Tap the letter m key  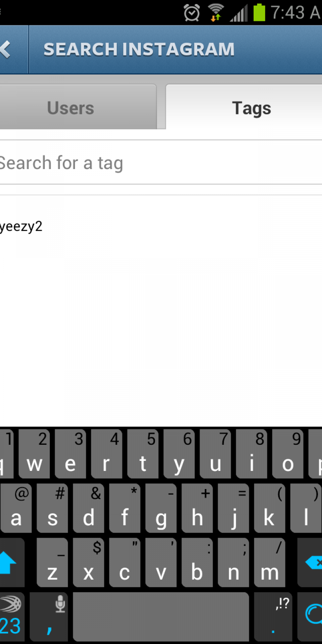[x=270, y=562]
